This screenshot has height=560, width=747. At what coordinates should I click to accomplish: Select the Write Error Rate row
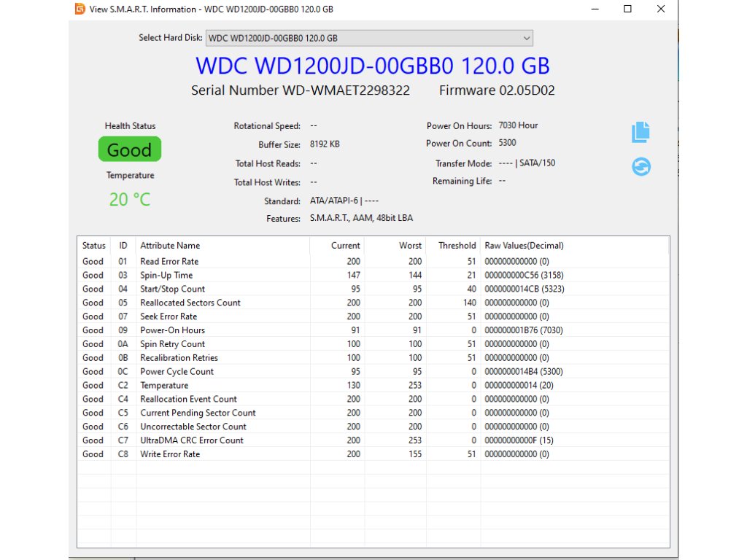[170, 454]
